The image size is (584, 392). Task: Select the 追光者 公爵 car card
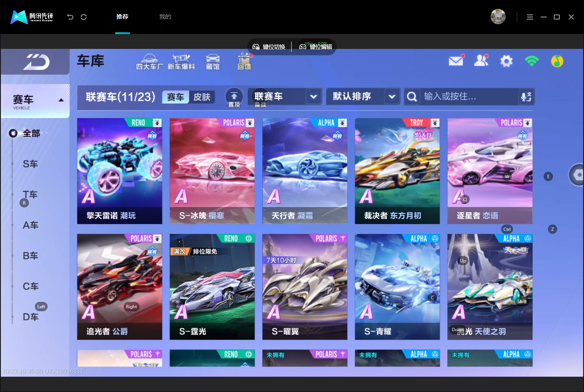point(119,287)
